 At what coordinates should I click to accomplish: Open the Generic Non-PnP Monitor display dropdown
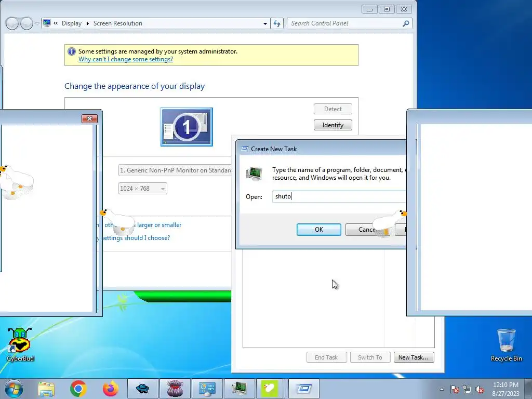175,170
